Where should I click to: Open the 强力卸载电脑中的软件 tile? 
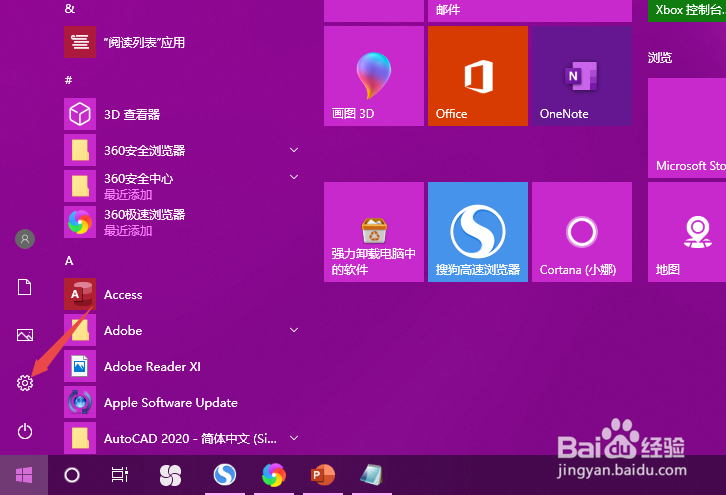tap(374, 232)
